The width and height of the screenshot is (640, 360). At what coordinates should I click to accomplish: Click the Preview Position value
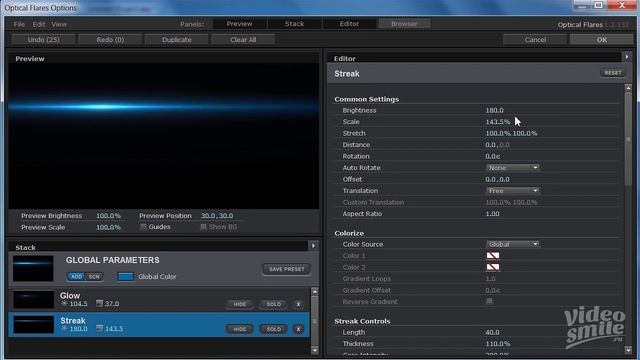pyautogui.click(x=217, y=216)
